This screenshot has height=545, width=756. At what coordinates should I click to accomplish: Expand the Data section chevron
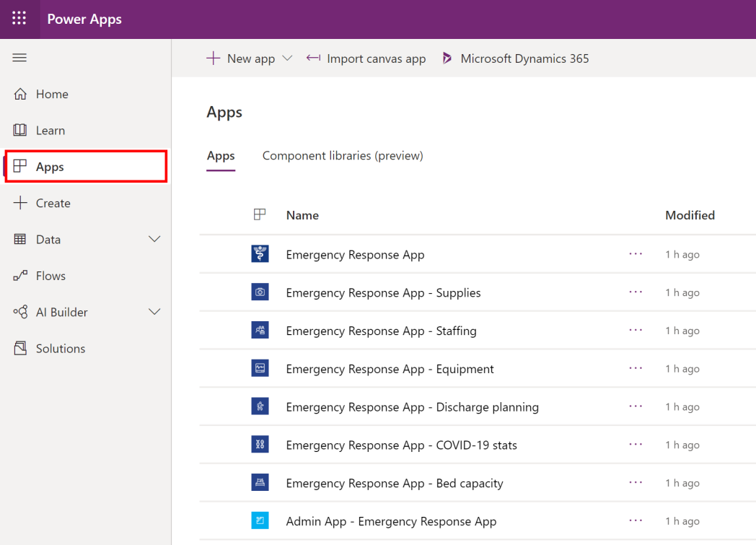click(x=154, y=239)
